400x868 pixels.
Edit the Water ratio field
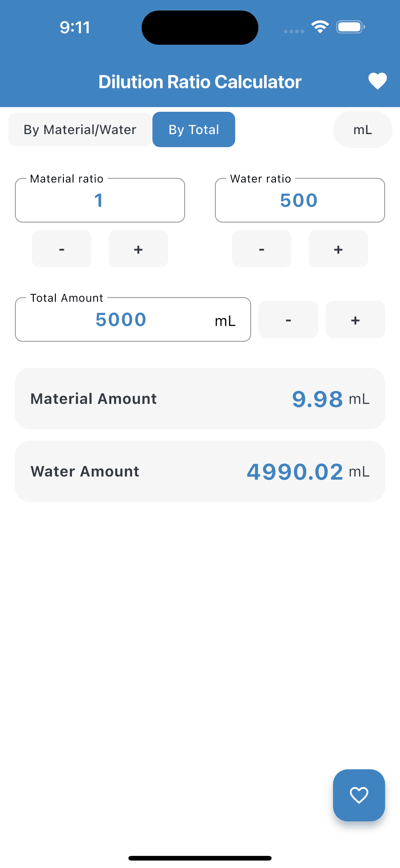click(300, 201)
